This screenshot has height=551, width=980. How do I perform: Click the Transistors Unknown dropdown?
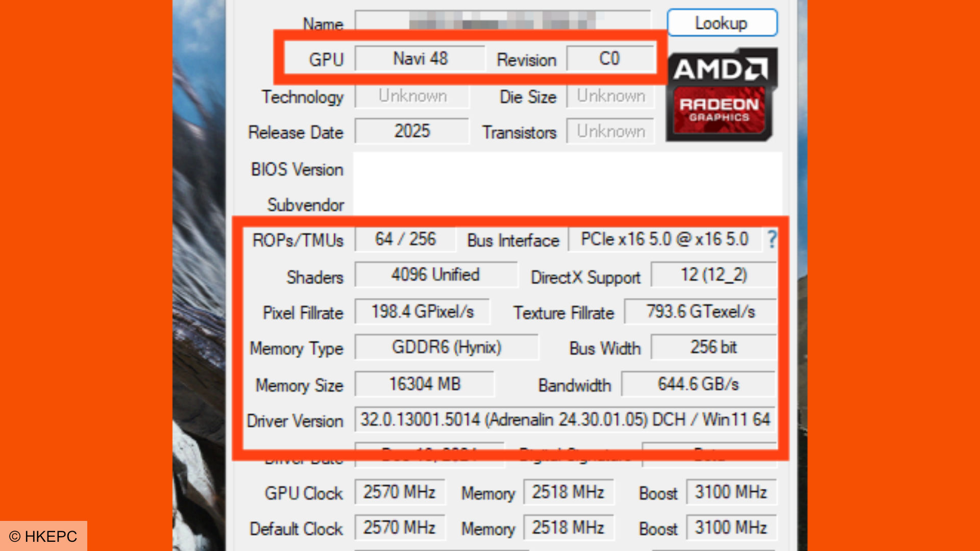coord(610,131)
